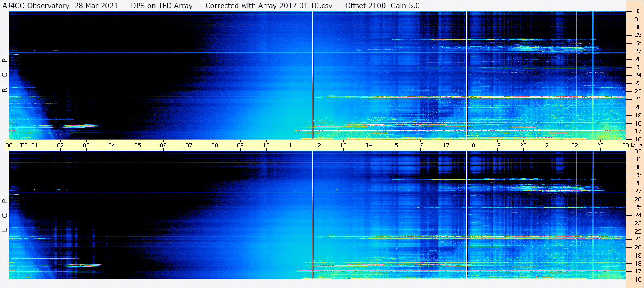644x288 pixels.
Task: Click the '28' MHz label of RCP panel
Action: pos(637,43)
